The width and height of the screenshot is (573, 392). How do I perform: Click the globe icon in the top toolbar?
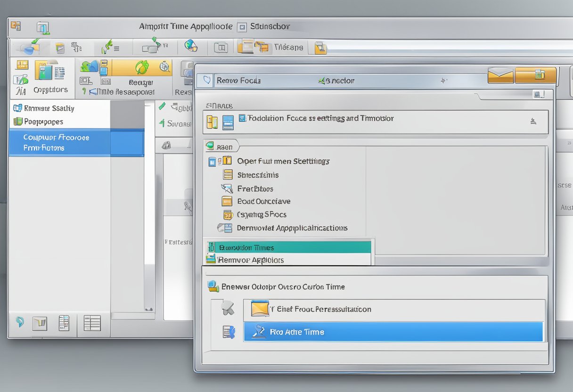click(191, 46)
